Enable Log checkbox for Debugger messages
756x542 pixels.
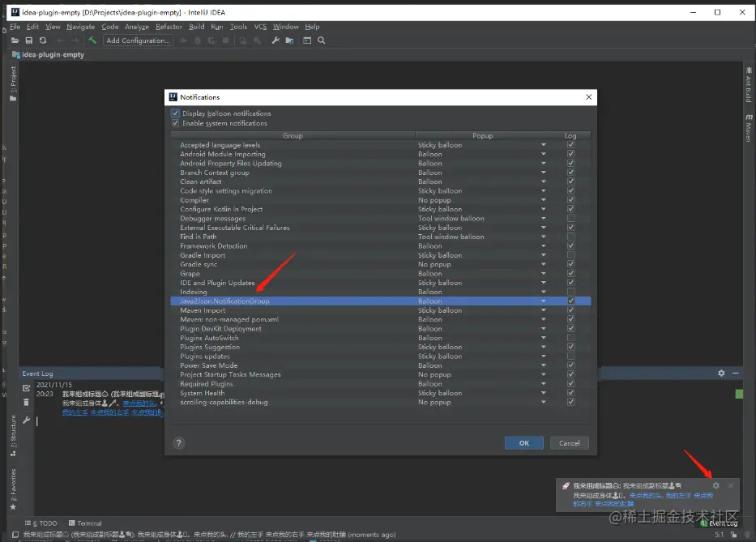point(571,219)
